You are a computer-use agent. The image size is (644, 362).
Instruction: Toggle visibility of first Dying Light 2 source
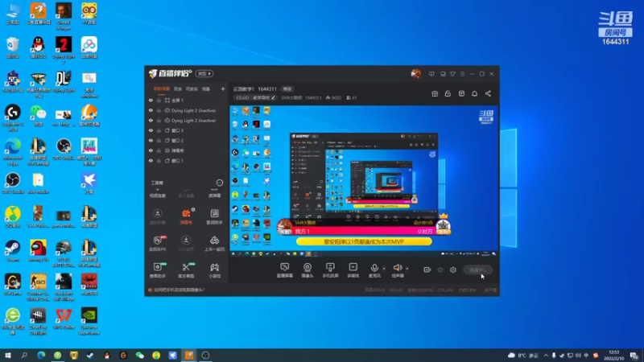[151, 110]
